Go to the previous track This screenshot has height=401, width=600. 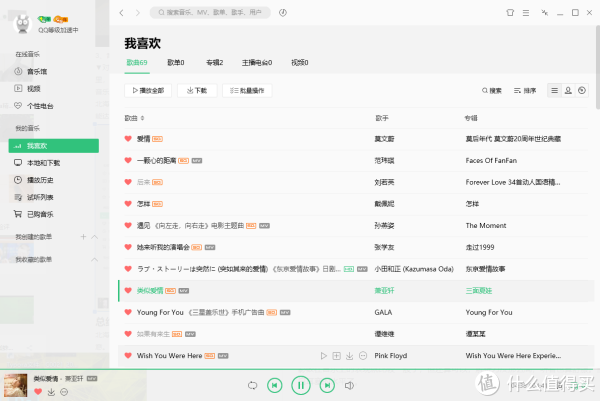click(x=274, y=385)
